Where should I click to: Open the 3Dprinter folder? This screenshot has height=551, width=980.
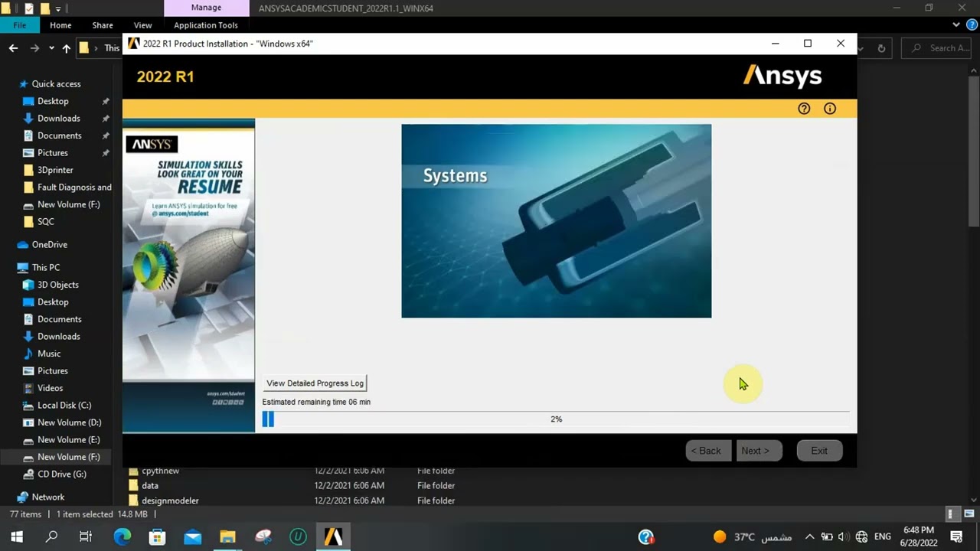pos(54,170)
